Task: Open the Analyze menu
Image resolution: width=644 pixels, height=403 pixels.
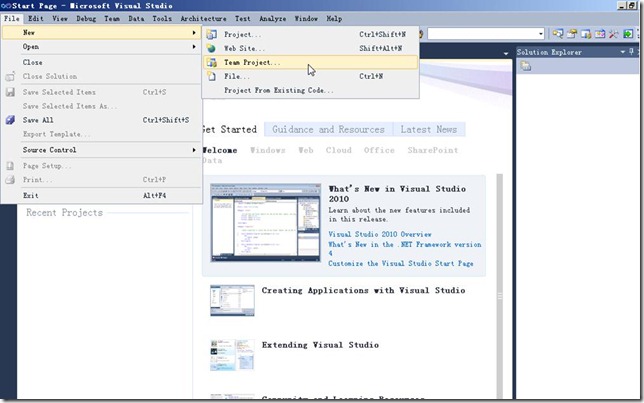Action: tap(273, 18)
